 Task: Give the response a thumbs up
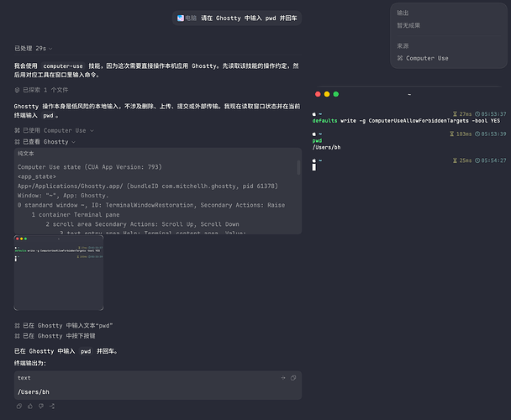pos(30,406)
